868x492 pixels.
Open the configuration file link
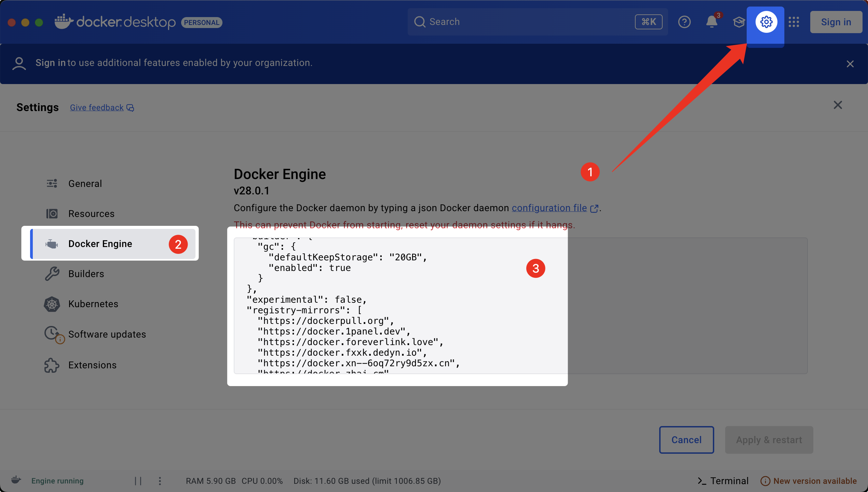point(549,208)
